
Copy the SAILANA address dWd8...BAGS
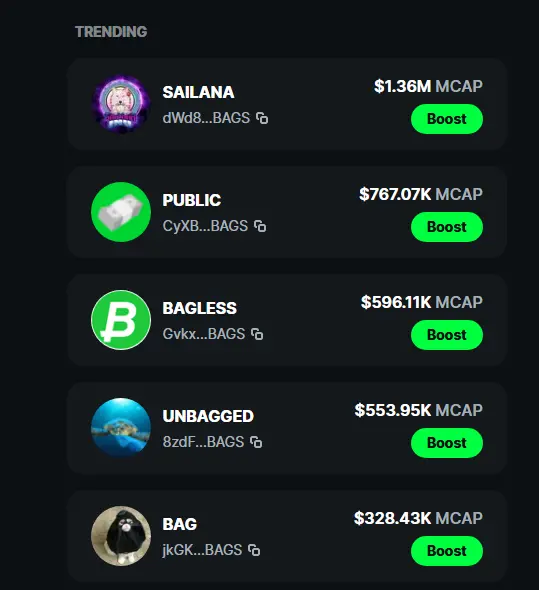pyautogui.click(x=262, y=118)
